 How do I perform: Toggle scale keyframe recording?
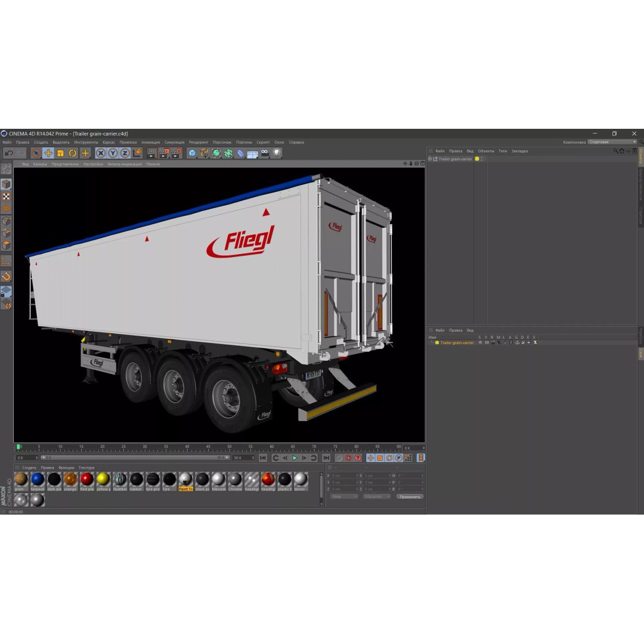pos(380,458)
